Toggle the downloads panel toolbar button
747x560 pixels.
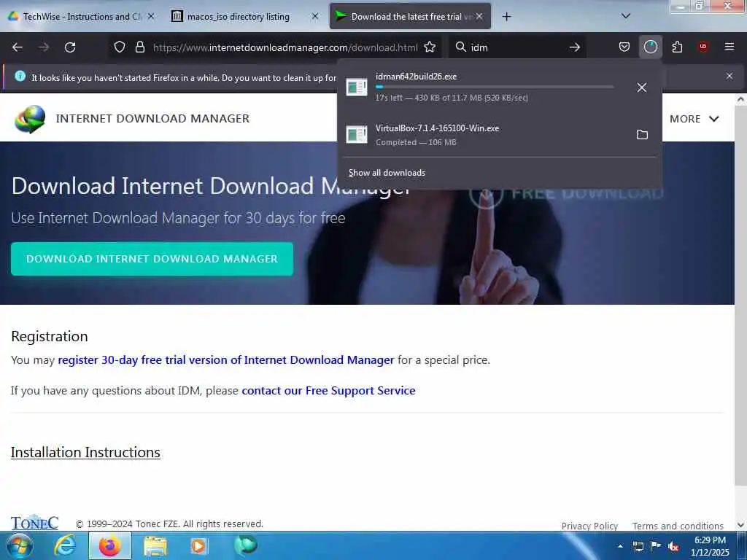click(x=650, y=47)
